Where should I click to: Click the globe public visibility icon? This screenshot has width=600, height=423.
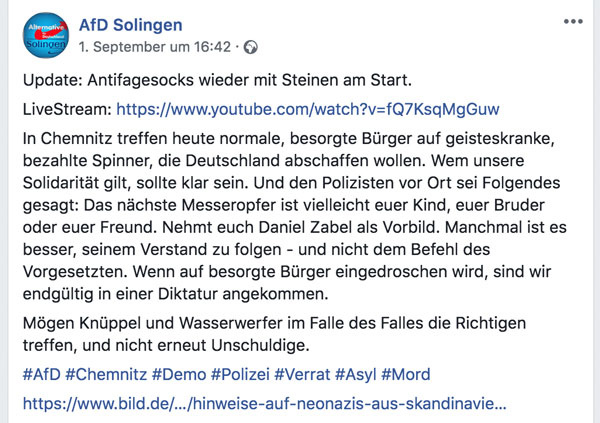250,46
